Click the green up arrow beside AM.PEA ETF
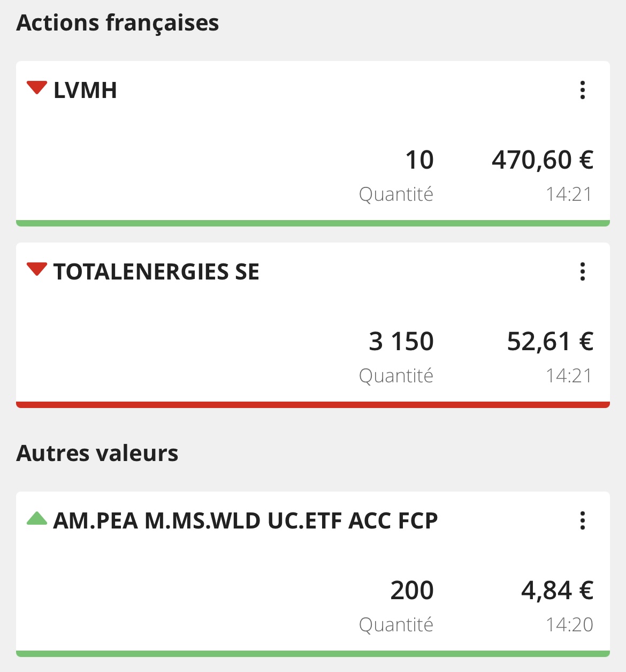626x672 pixels. (x=37, y=518)
